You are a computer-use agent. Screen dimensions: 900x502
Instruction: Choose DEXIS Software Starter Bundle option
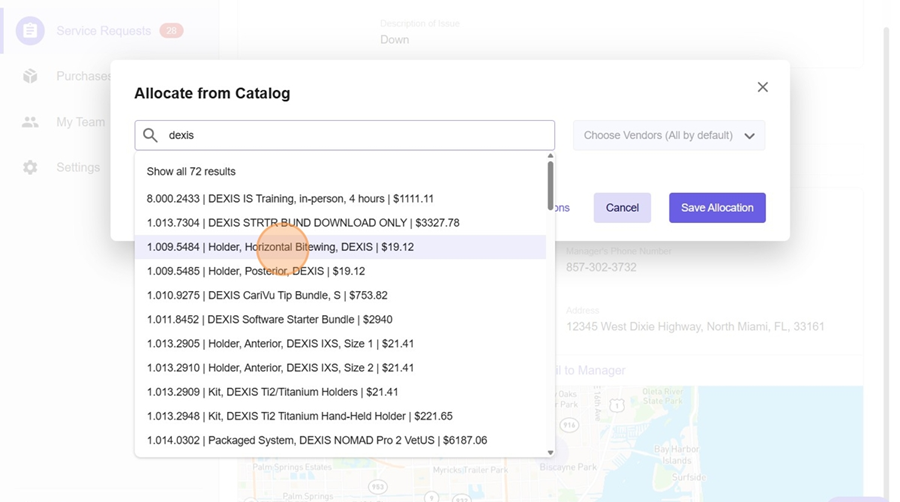(x=269, y=320)
